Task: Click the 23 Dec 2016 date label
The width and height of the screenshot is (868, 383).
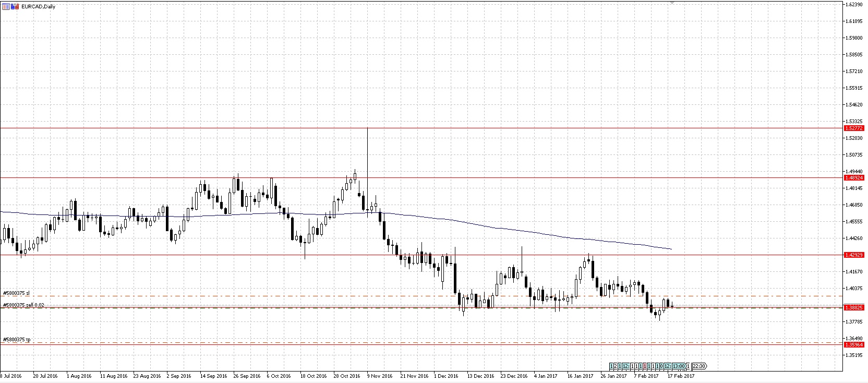Action: tap(514, 376)
